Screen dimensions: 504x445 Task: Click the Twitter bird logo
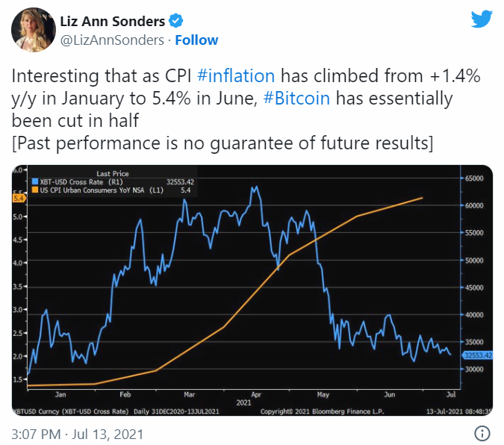[481, 20]
